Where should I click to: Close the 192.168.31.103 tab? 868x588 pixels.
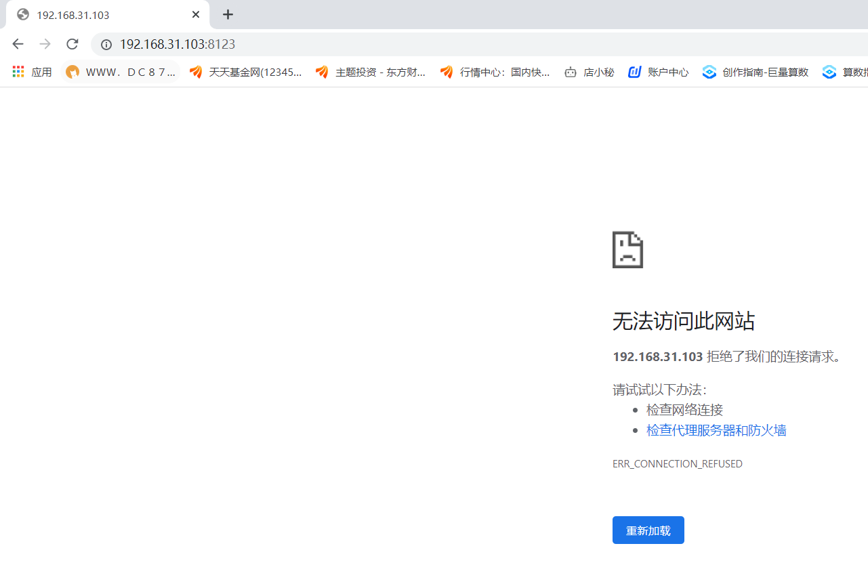coord(196,14)
